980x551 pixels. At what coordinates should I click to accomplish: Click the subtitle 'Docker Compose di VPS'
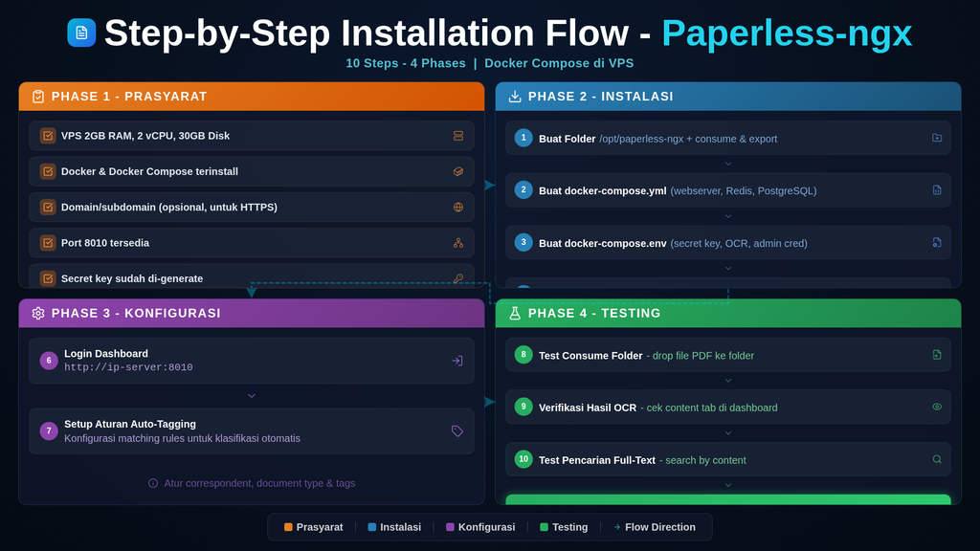[x=559, y=63]
